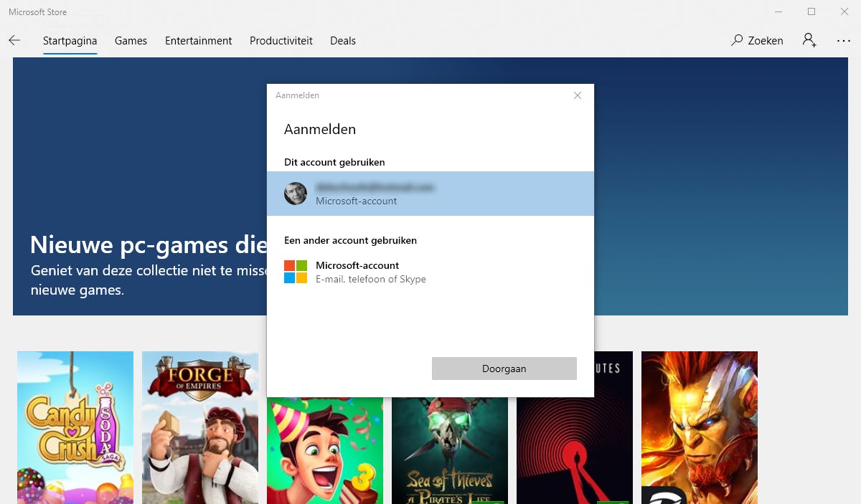Open the orange-haired warrior game tile
The height and width of the screenshot is (504, 861).
pos(700,427)
